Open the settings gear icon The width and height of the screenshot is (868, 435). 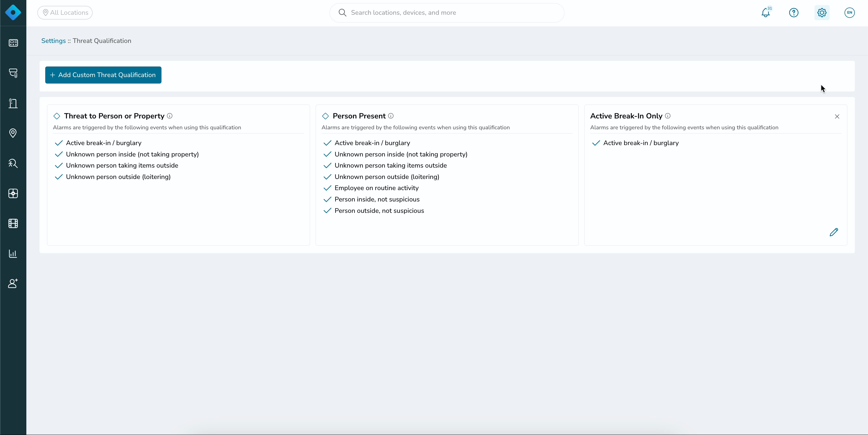822,13
